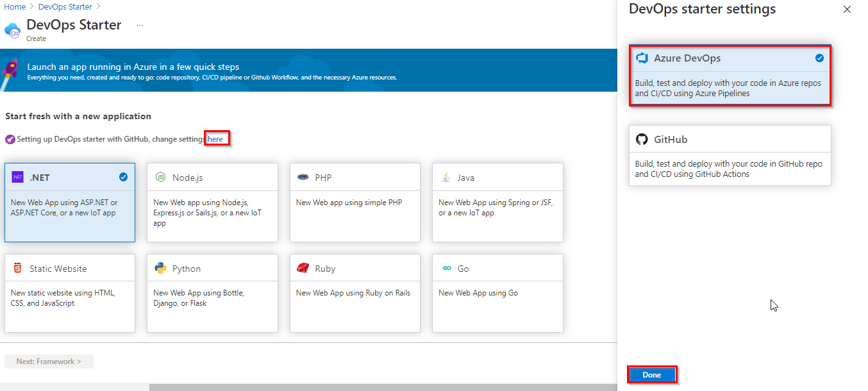Click the Done button

(652, 375)
